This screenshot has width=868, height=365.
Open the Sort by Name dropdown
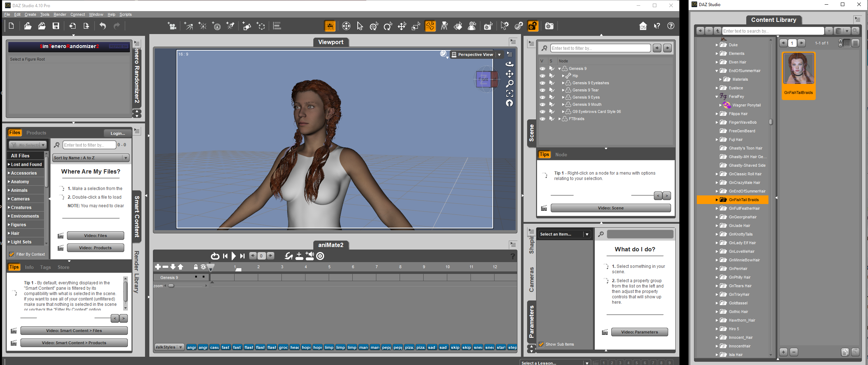tap(91, 158)
